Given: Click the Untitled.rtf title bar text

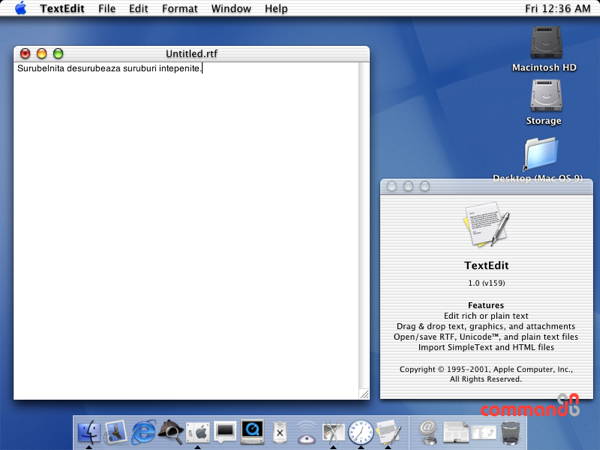Looking at the screenshot, I should [x=191, y=54].
